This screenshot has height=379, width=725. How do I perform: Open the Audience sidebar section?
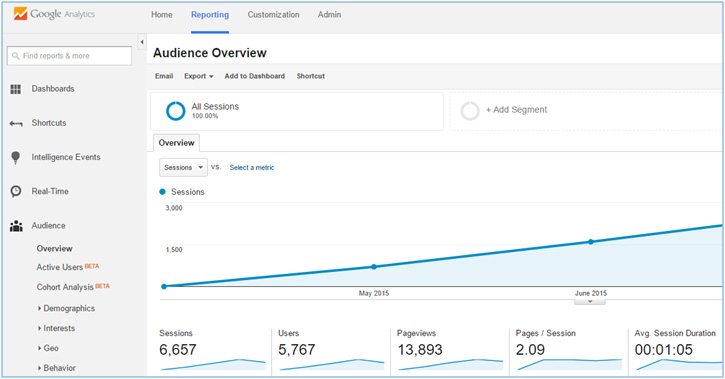coord(49,226)
